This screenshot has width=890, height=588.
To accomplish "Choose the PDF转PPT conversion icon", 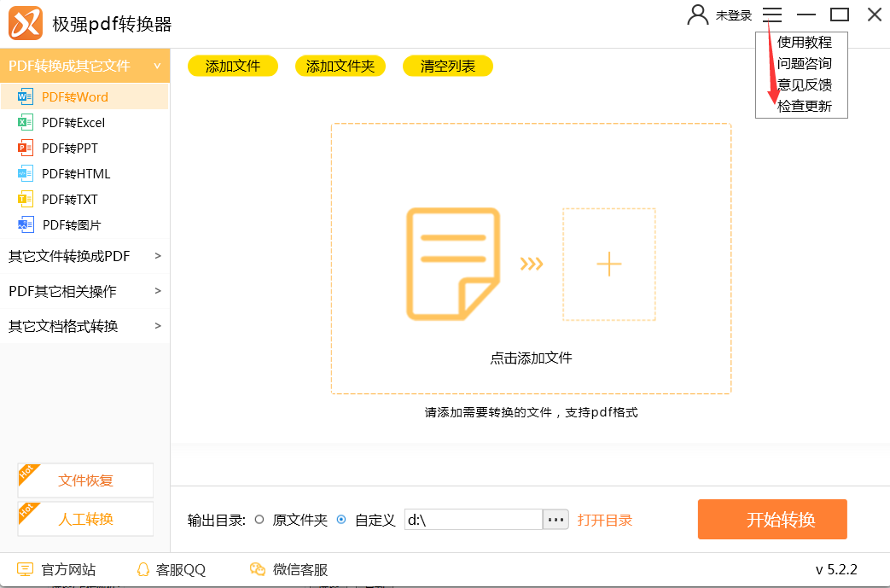I will pyautogui.click(x=25, y=148).
